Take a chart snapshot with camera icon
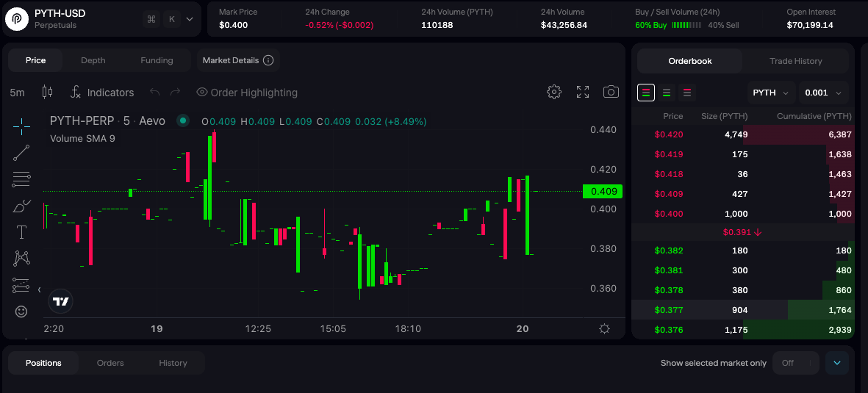The image size is (868, 393). pyautogui.click(x=611, y=92)
